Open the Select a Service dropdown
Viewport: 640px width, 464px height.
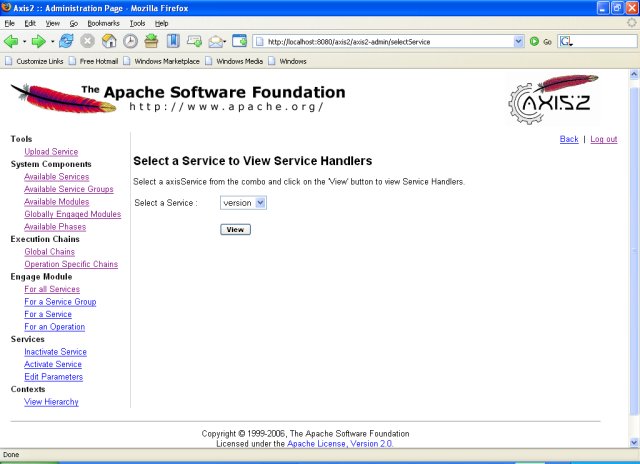[x=243, y=203]
